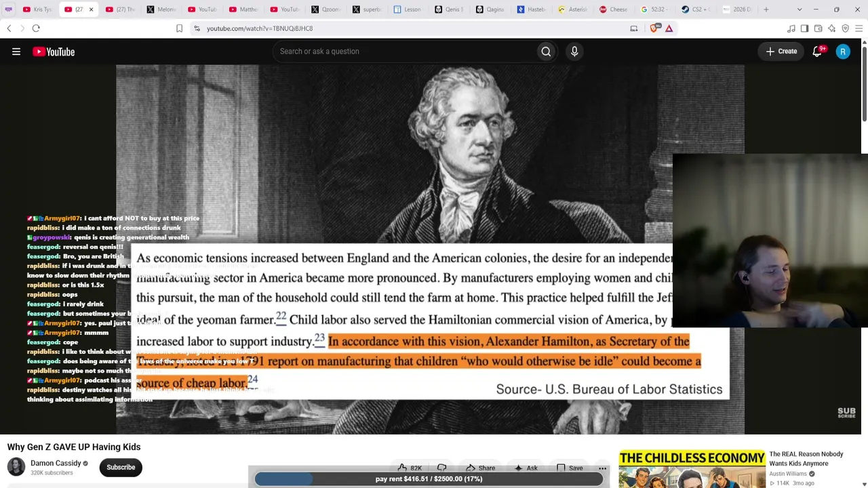Switch to the Melone X tab

pyautogui.click(x=161, y=9)
